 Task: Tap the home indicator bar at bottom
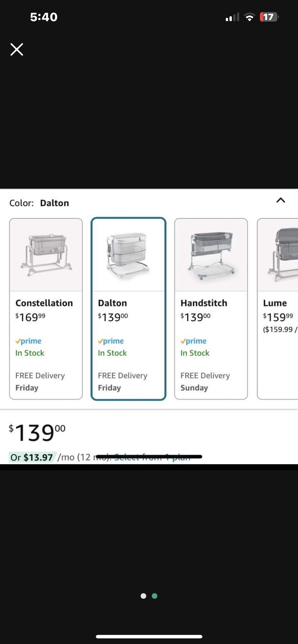(x=149, y=636)
